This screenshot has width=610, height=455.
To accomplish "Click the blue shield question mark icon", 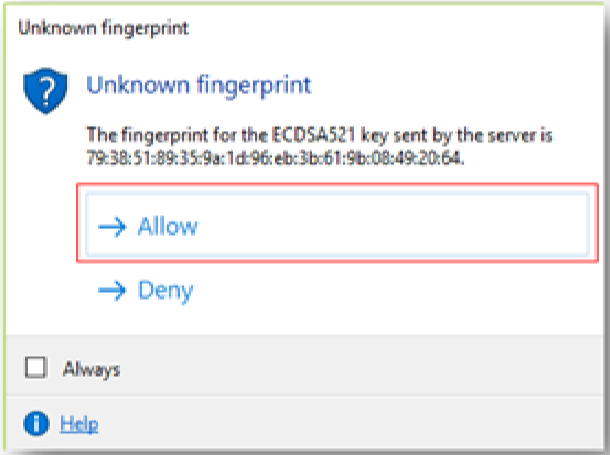I will point(45,91).
